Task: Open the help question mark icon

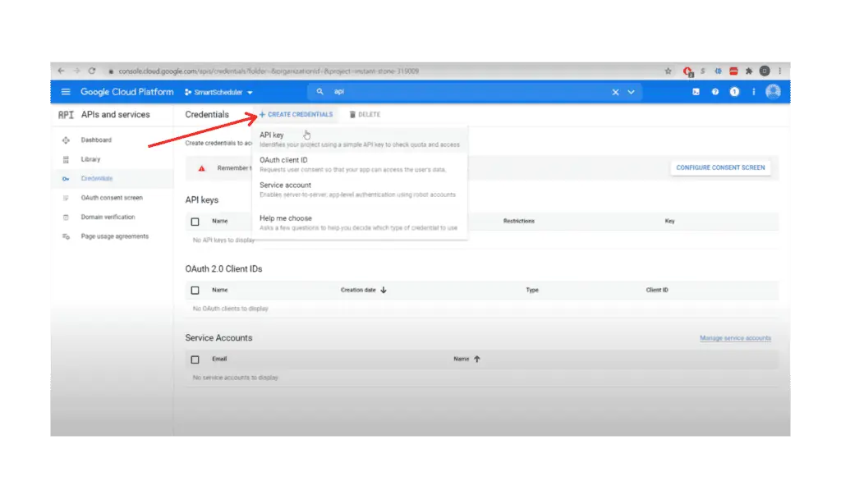Action: (715, 92)
